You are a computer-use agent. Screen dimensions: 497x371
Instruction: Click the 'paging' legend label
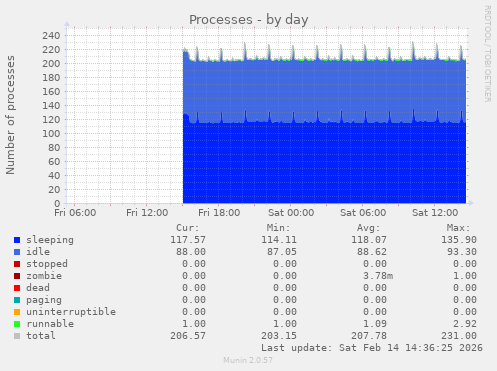pyautogui.click(x=44, y=300)
